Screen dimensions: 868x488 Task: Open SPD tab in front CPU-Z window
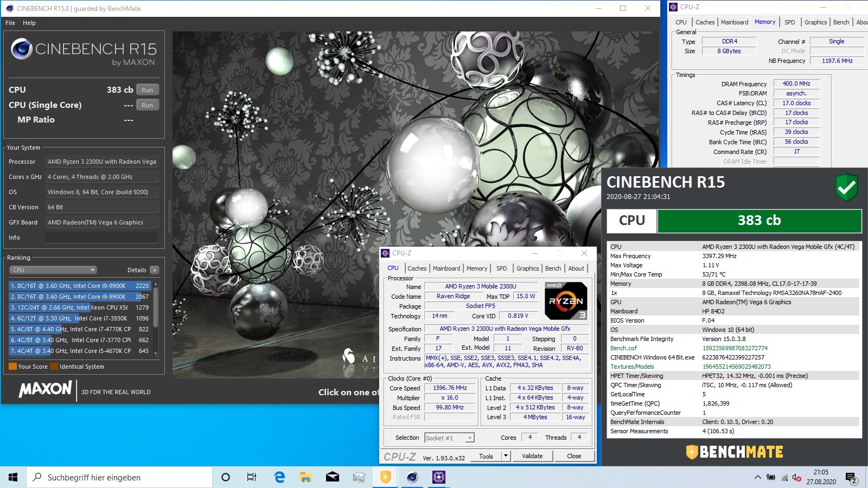[502, 268]
